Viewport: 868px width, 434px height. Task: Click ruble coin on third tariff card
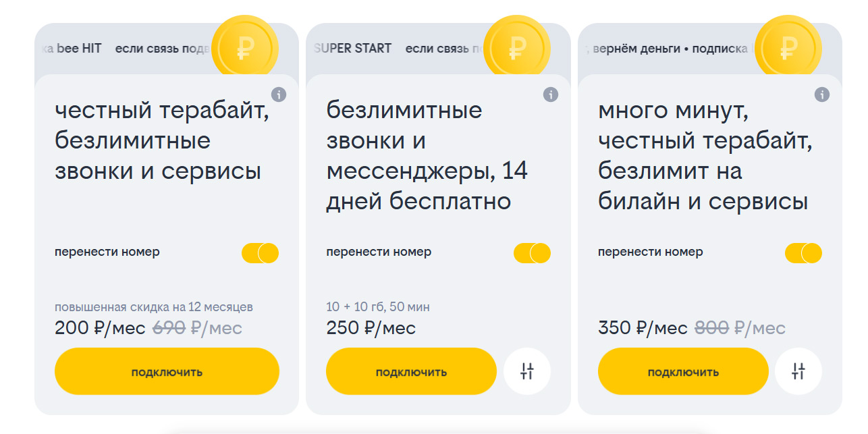(x=788, y=48)
